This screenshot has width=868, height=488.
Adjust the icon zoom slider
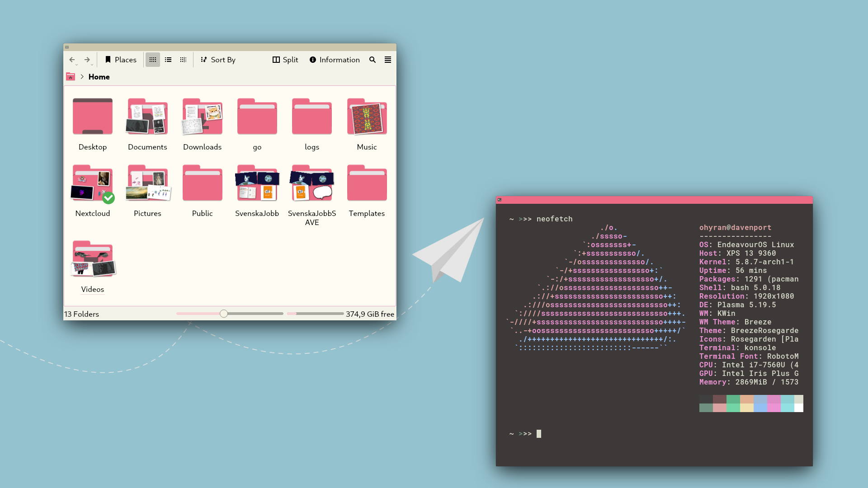coord(223,313)
